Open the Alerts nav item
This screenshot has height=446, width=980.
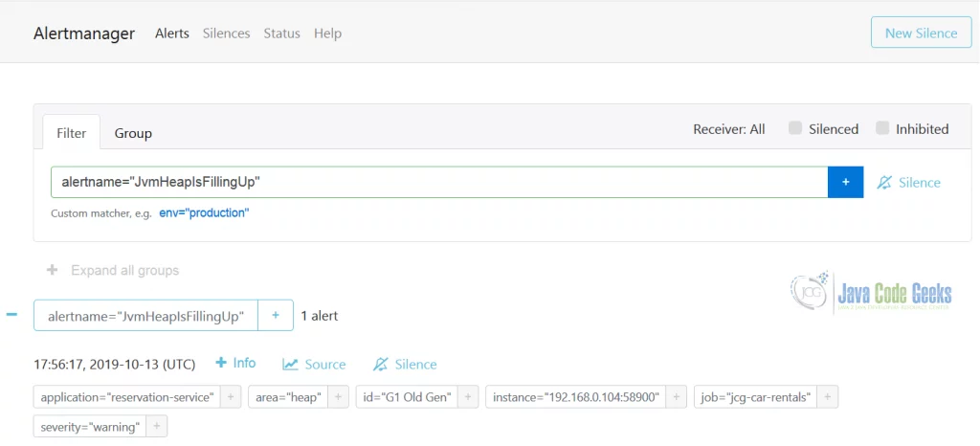[x=172, y=33]
